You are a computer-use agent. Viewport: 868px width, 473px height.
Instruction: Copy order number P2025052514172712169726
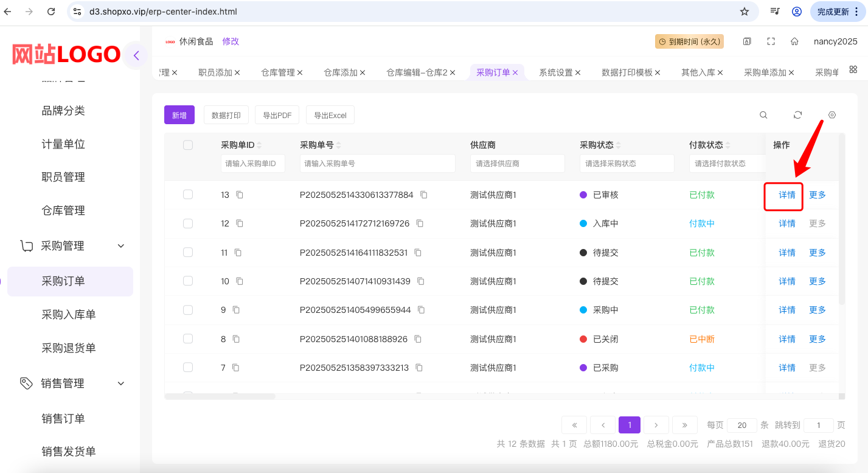[x=420, y=223]
